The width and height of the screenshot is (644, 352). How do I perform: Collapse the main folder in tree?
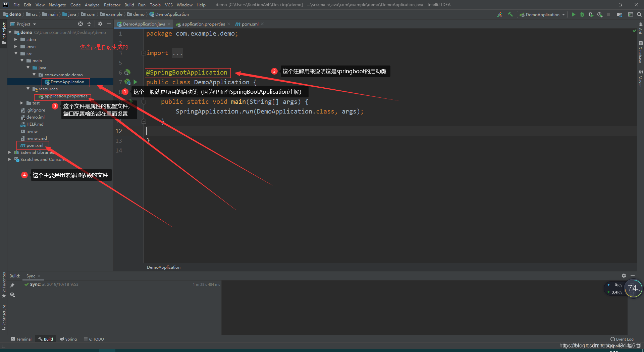[x=22, y=60]
